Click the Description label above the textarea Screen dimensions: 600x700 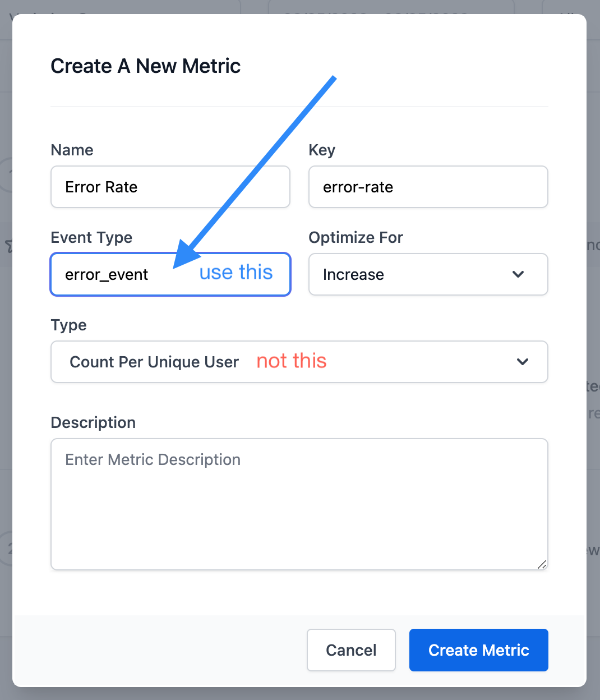[93, 422]
